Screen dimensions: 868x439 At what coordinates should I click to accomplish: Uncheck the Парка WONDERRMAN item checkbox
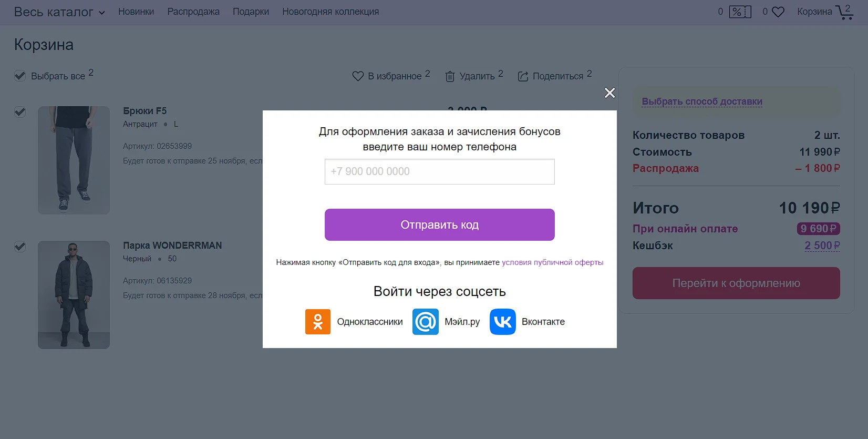[x=20, y=247]
